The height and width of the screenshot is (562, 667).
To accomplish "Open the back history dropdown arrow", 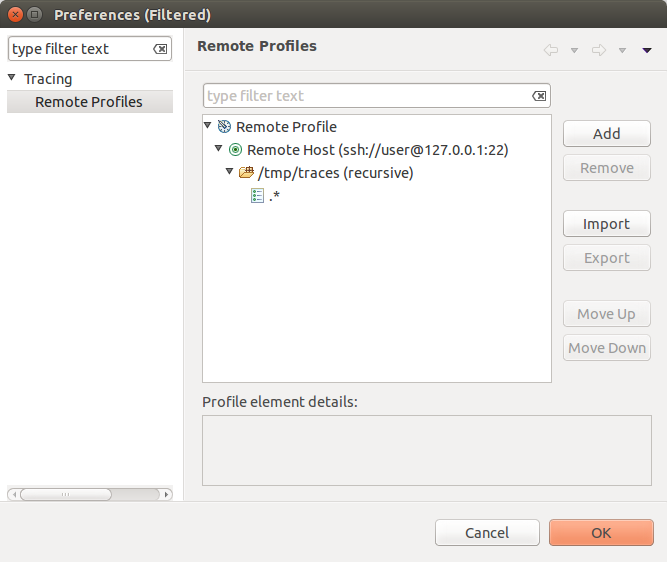I will (574, 50).
